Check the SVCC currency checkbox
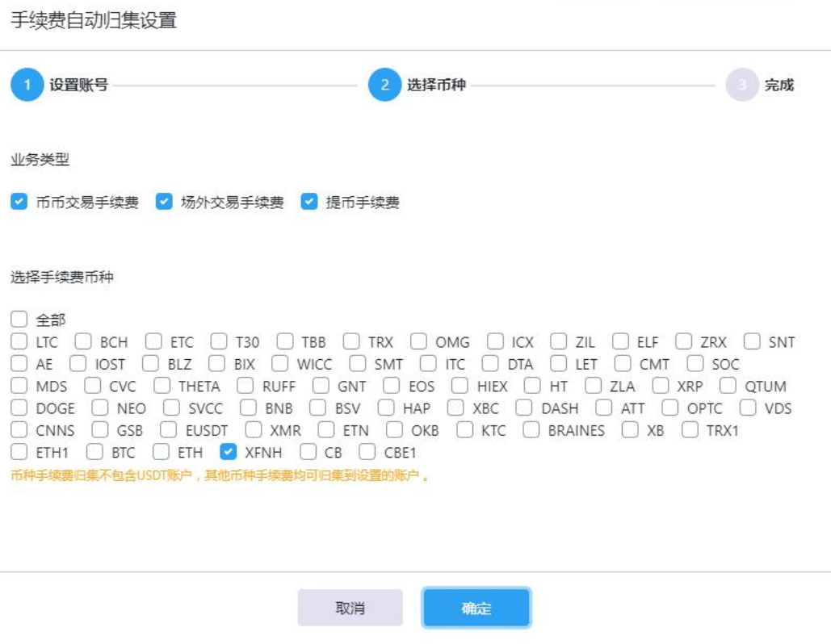This screenshot has height=644, width=831. [172, 408]
